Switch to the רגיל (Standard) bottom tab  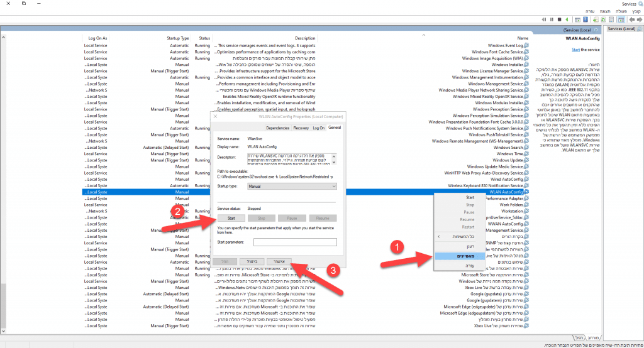(x=579, y=337)
